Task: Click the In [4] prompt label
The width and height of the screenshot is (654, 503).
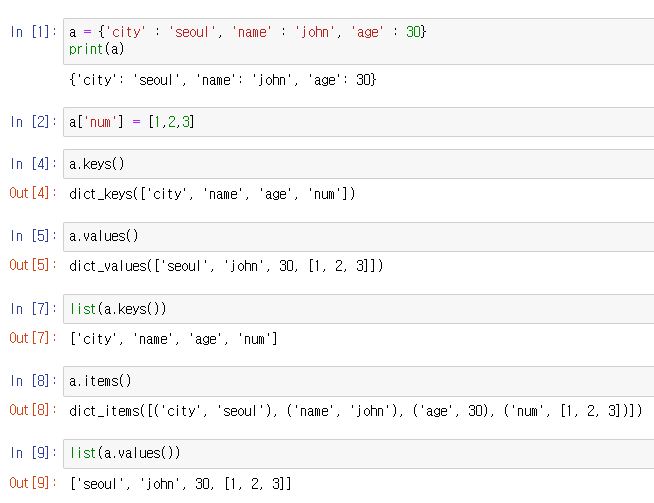Action: (x=33, y=163)
